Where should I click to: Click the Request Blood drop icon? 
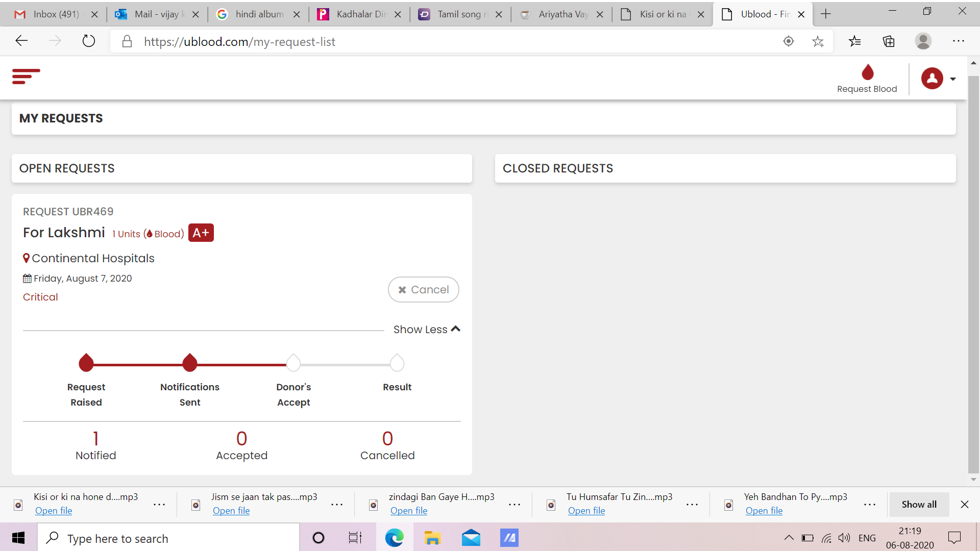coord(867,72)
